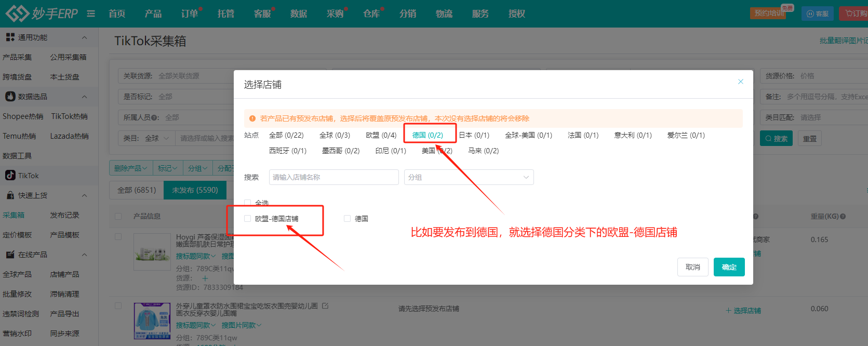Viewport: 868px width, 346px height.
Task: Click the TikTok logo icon in sidebar
Action: [10, 176]
